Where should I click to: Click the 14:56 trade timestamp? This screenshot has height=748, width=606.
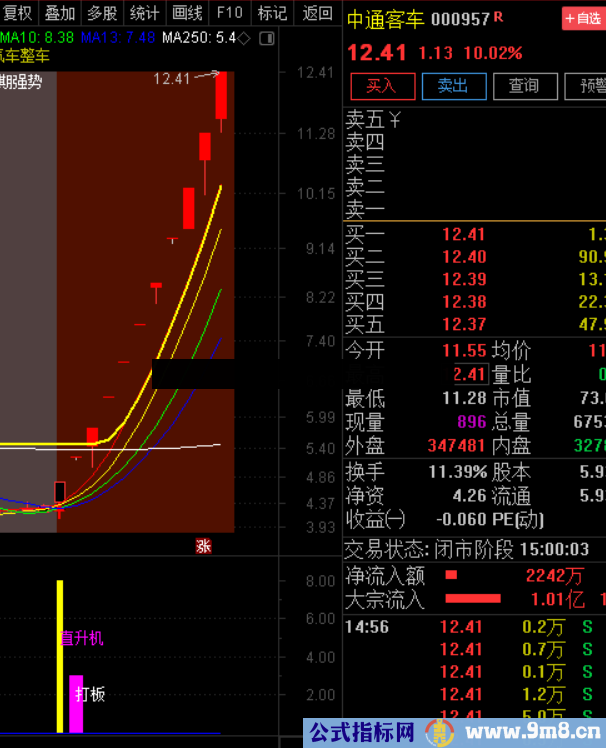tap(367, 627)
